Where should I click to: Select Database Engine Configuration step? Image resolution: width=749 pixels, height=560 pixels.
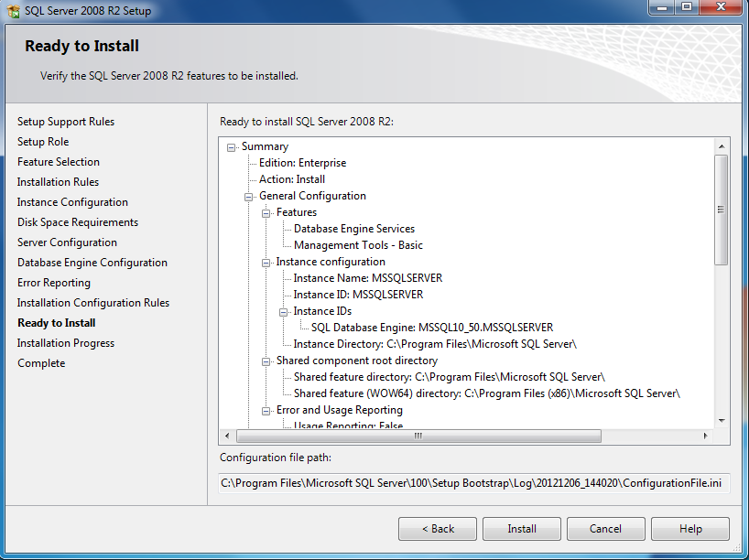point(92,262)
